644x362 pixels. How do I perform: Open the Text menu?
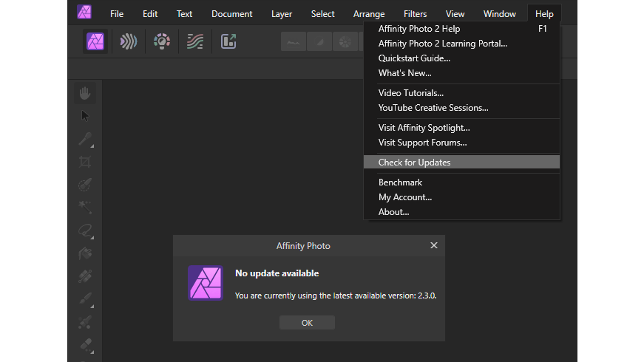184,14
